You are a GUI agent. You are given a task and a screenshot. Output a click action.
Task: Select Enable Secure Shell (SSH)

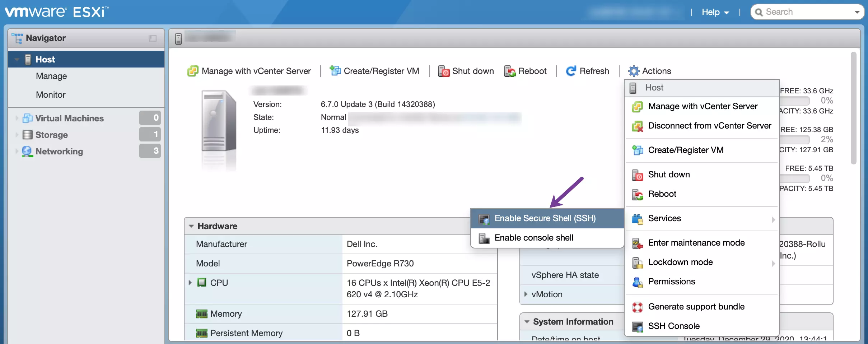pyautogui.click(x=545, y=218)
